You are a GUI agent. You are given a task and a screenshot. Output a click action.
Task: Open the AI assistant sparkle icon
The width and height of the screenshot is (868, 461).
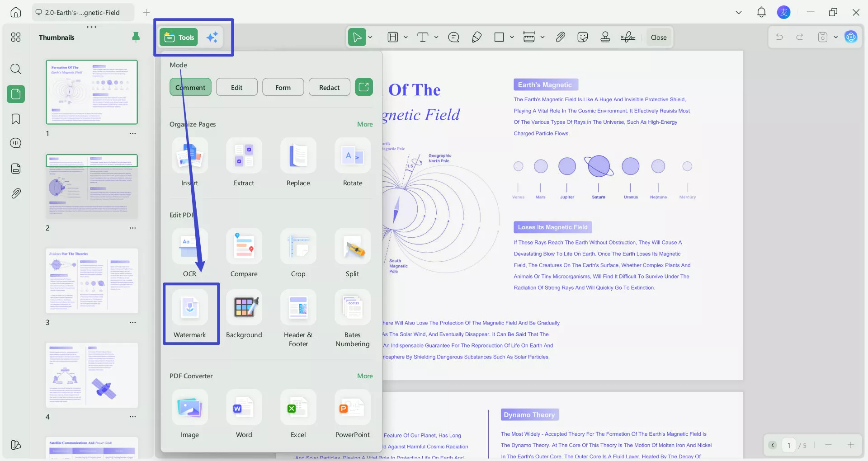[x=212, y=38]
